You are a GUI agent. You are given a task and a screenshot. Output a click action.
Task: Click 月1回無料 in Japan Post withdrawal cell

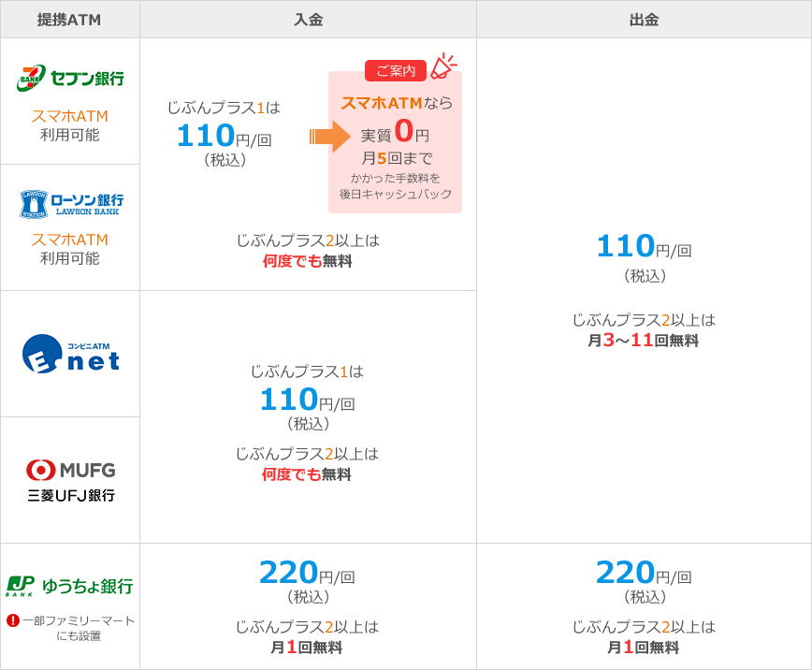point(644,648)
